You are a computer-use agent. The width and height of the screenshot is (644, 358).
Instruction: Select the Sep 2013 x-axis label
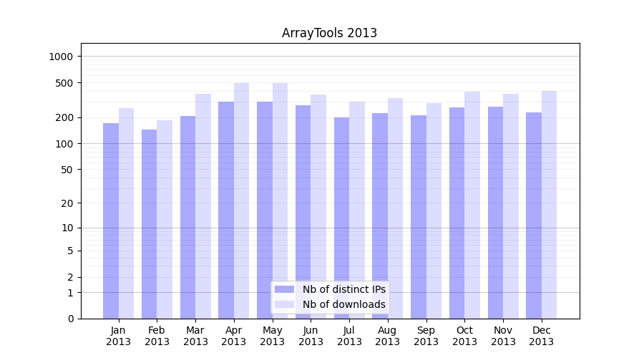click(426, 336)
